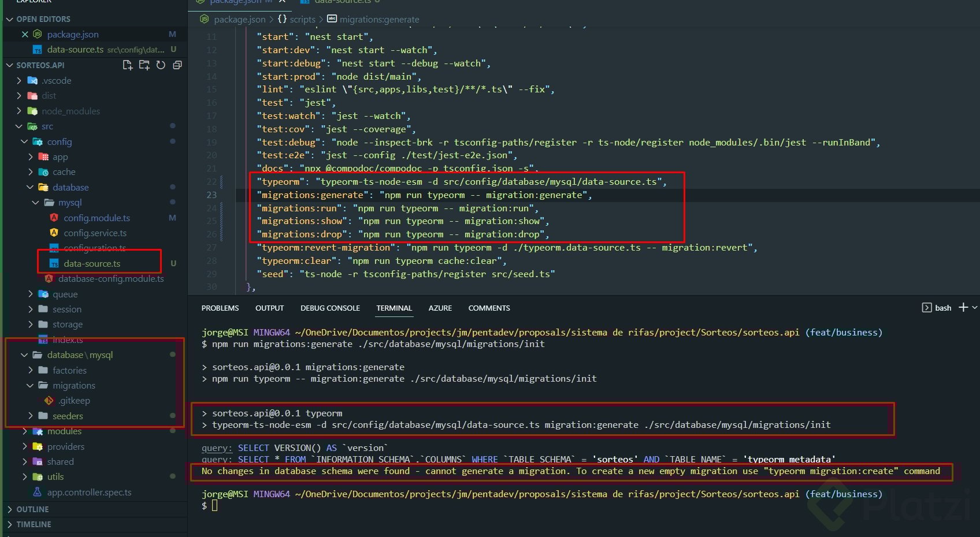This screenshot has height=537, width=980.
Task: Collapse all folders in Explorer
Action: (x=177, y=65)
